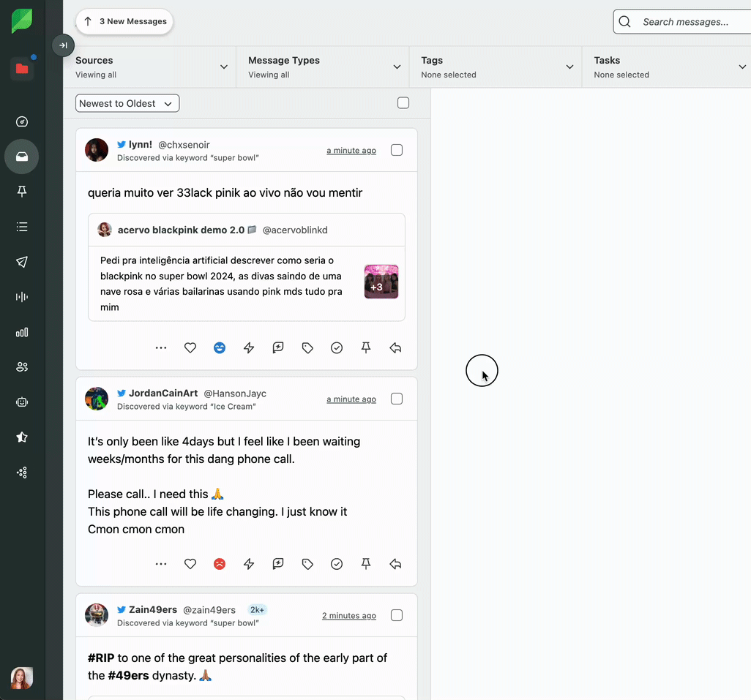Like lynn!'s message with heart icon
The image size is (751, 700).
pos(190,348)
